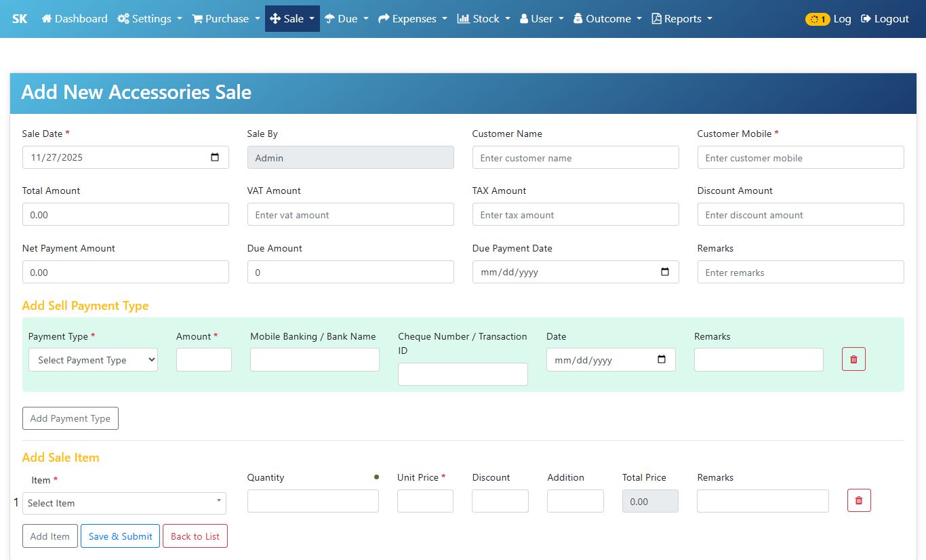
Task: Click the red trash icon in payment row
Action: coord(853,359)
